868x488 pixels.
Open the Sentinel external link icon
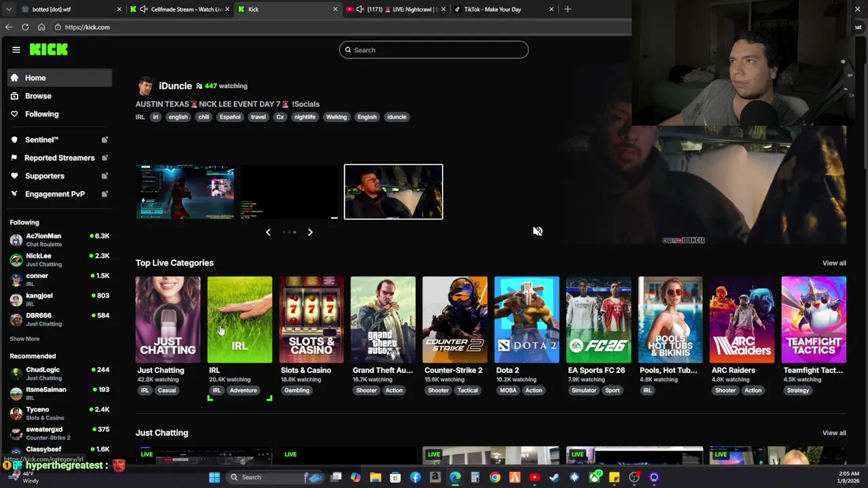tap(104, 140)
